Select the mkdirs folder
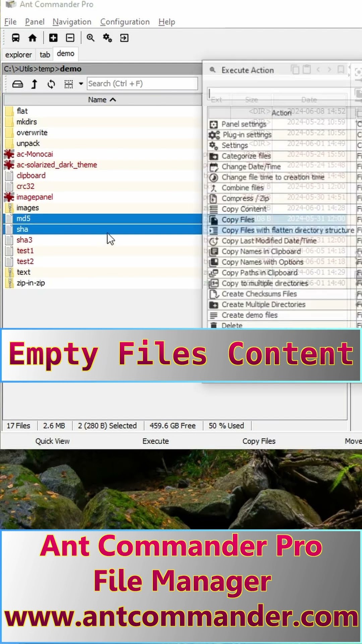The image size is (362, 644). (x=102, y=122)
